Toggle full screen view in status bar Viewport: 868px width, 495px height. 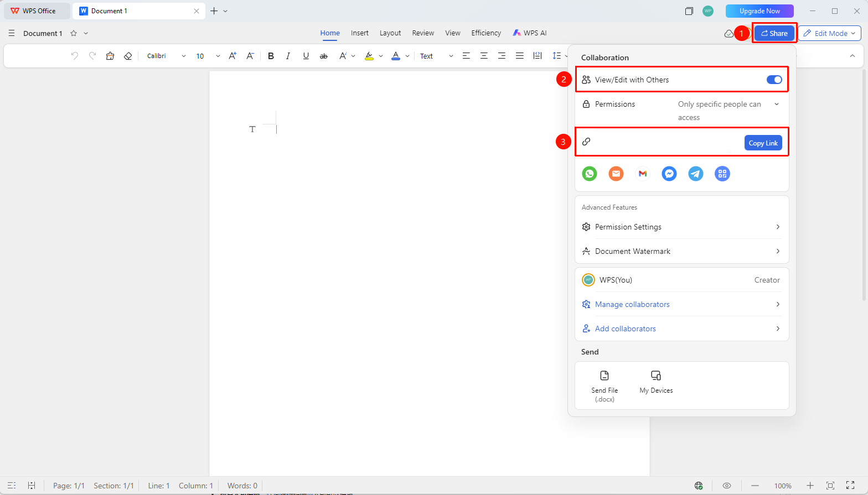[850, 486]
